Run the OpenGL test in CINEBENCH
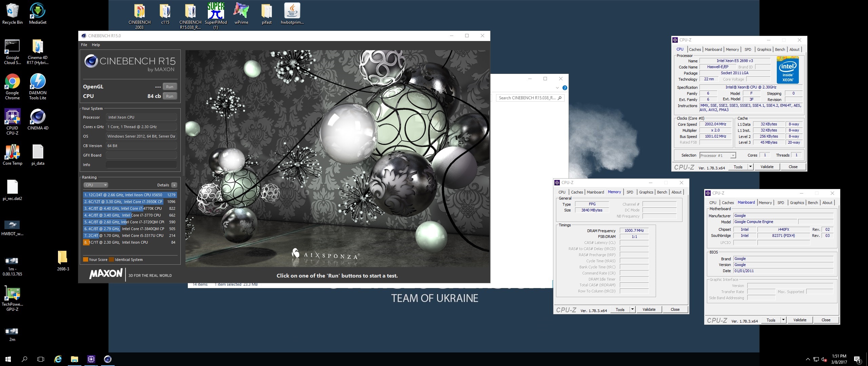 [170, 87]
